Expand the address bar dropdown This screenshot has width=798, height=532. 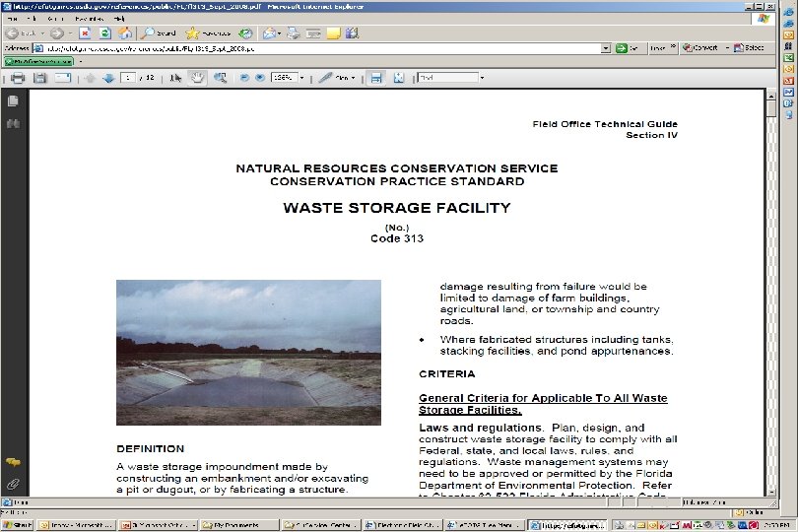pyautogui.click(x=606, y=48)
